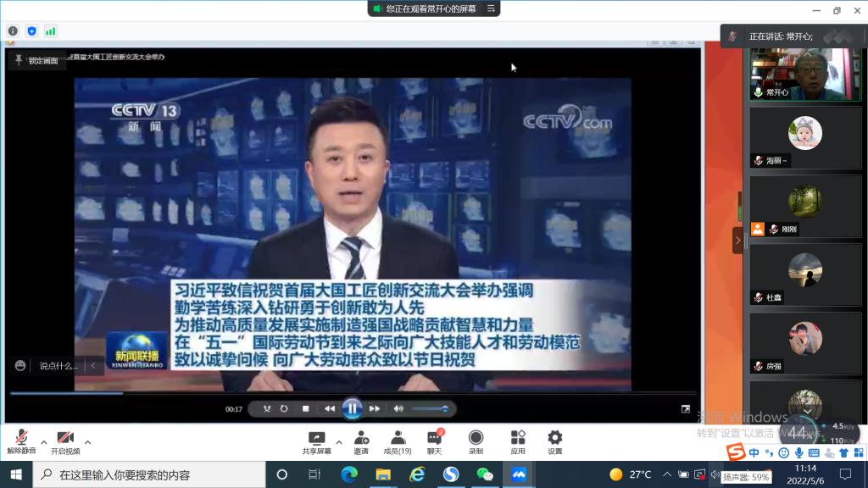Click the meeting info icon at top-left

point(13,31)
